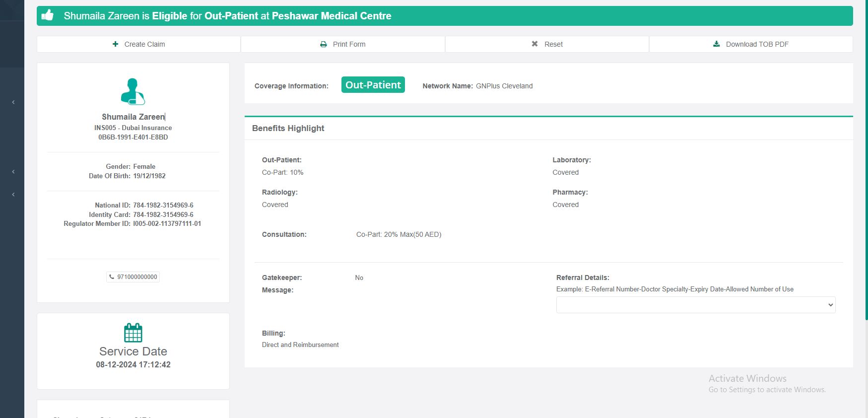868x418 pixels.
Task: Expand the topmost sidebar chevron
Action: [x=13, y=102]
